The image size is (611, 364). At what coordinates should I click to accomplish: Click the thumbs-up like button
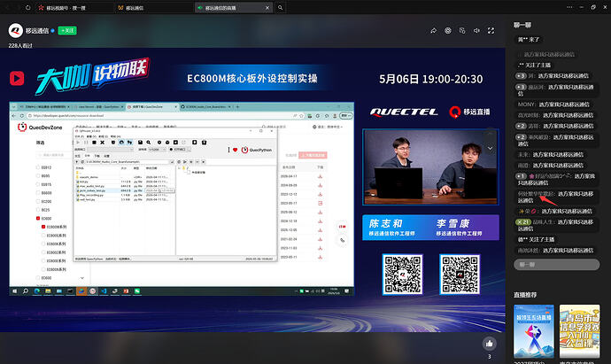pos(490,344)
